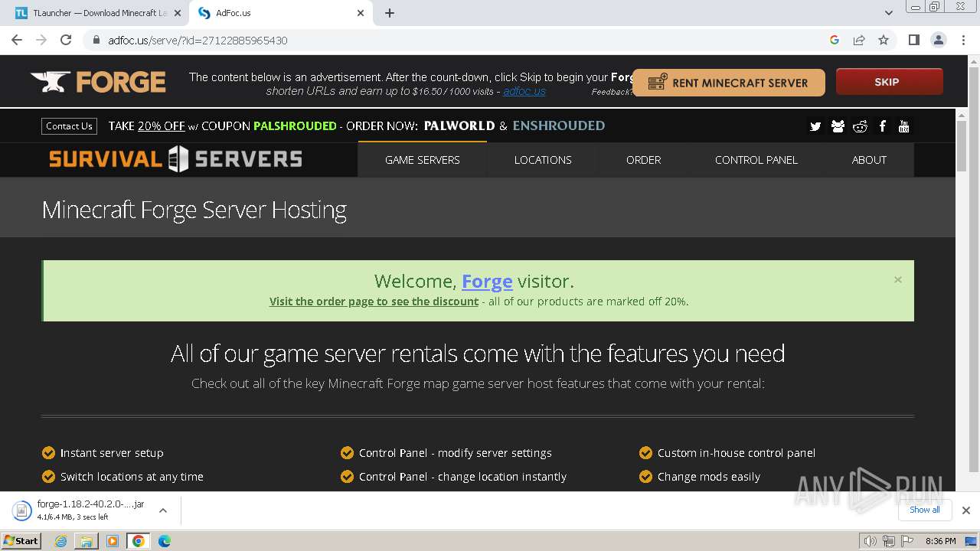Image resolution: width=980 pixels, height=551 pixels.
Task: Open the Order menu item
Action: pyautogui.click(x=643, y=160)
